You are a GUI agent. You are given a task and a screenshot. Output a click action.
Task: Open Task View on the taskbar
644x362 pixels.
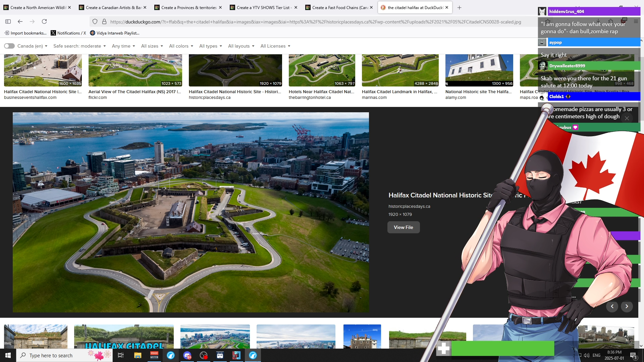coord(121,355)
